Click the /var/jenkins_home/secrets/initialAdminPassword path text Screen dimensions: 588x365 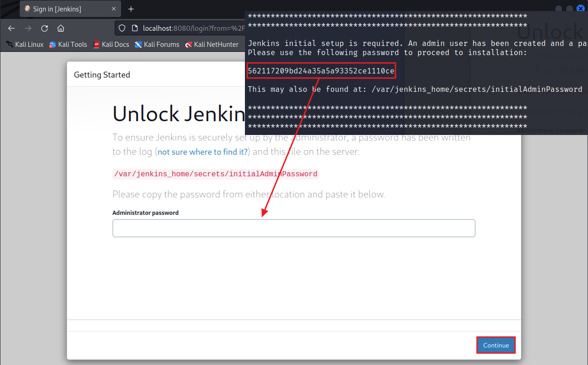(x=216, y=174)
